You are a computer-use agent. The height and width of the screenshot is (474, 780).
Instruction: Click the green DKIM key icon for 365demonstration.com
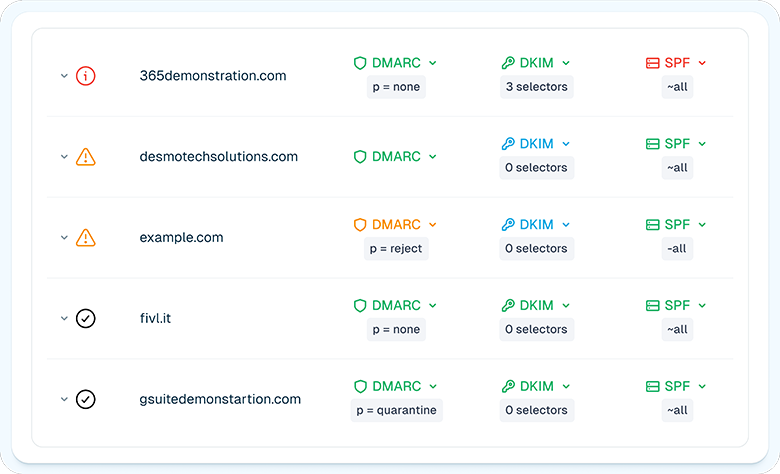coord(508,63)
